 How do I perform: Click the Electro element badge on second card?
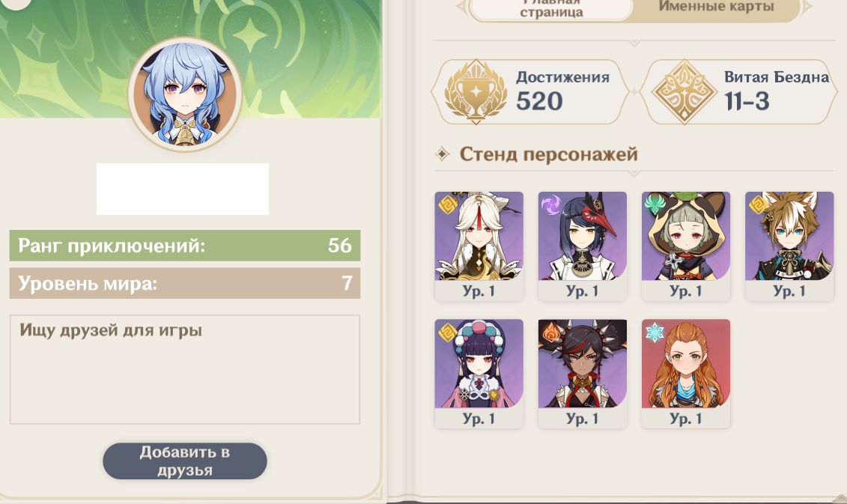(551, 204)
